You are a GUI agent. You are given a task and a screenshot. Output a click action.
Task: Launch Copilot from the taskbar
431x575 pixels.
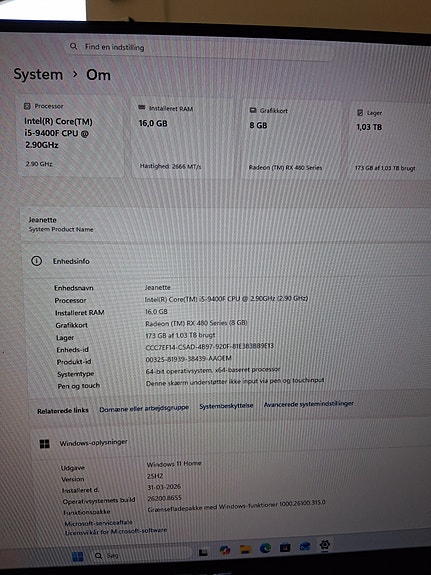coord(224,550)
